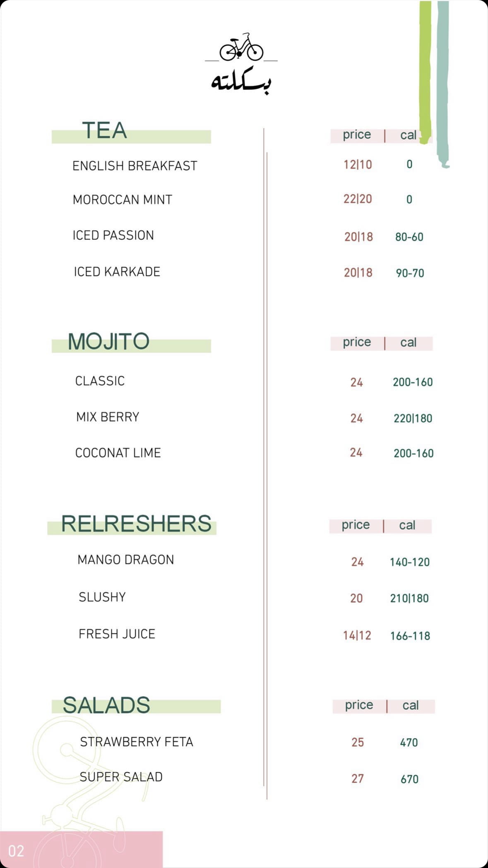Screen dimensions: 488x868
Task: Tap the Super Salad item
Action: [x=121, y=777]
